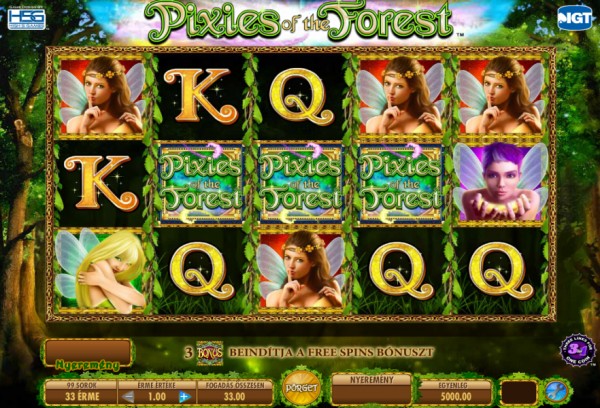Click the Nyeremény win box on left
Image resolution: width=600 pixels, height=408 pixels.
[88, 354]
